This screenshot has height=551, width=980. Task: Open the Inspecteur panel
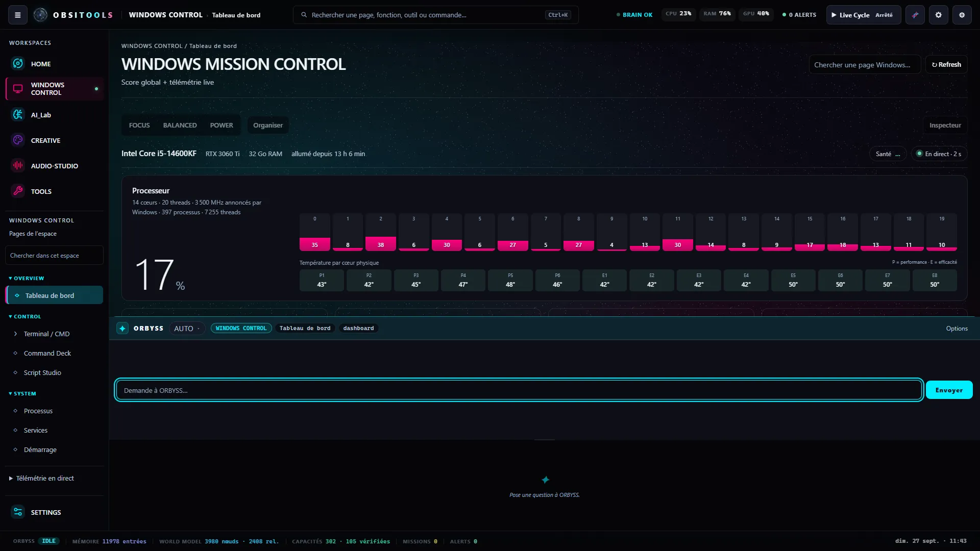click(945, 125)
